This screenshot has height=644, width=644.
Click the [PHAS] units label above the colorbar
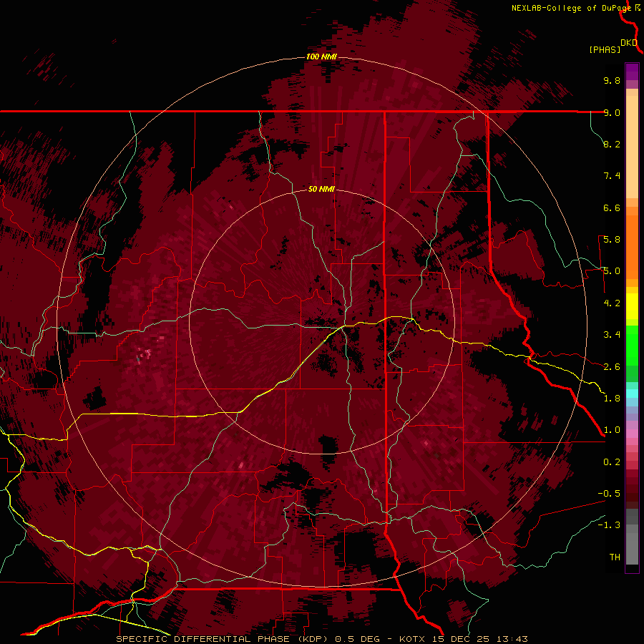click(605, 50)
